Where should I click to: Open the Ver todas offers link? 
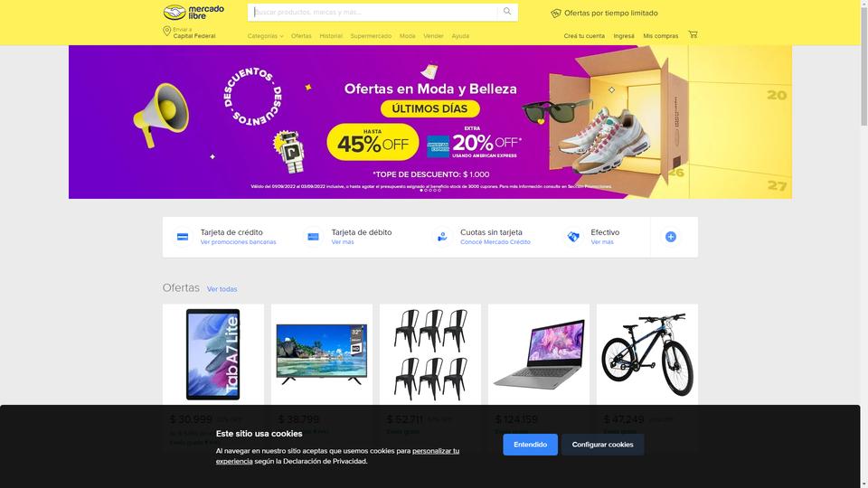pos(222,289)
